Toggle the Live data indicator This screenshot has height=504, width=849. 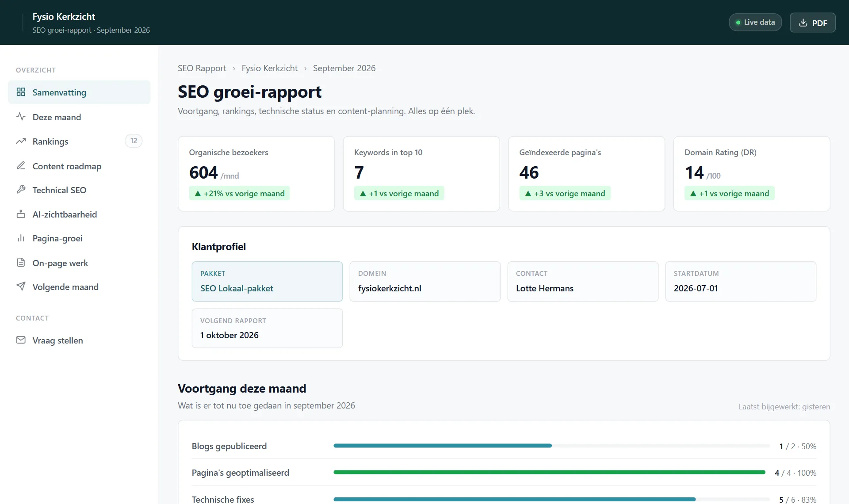(x=755, y=22)
